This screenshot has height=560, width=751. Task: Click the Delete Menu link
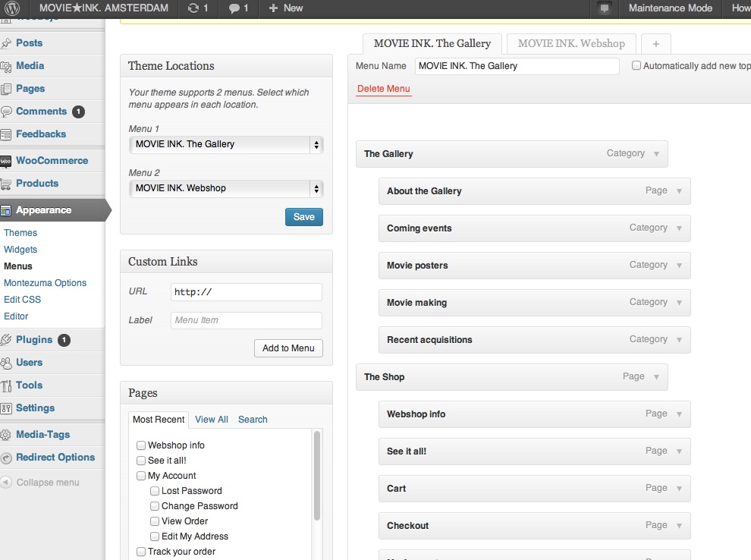384,89
